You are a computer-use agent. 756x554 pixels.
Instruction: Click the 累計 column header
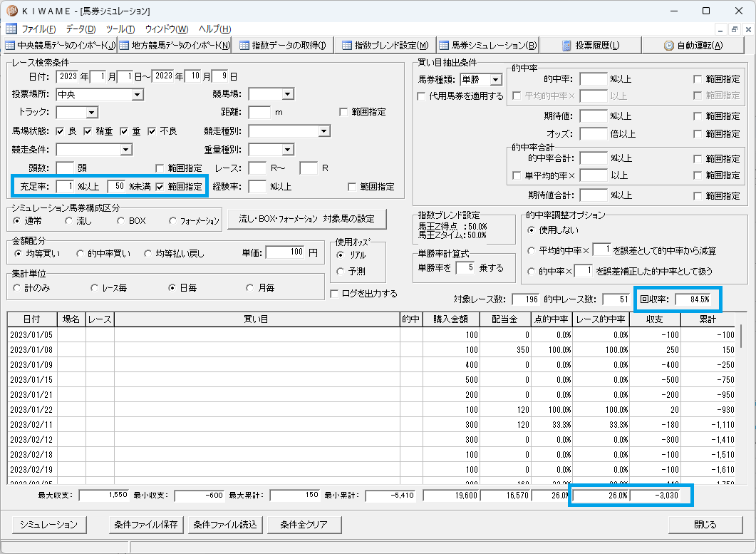[708, 319]
